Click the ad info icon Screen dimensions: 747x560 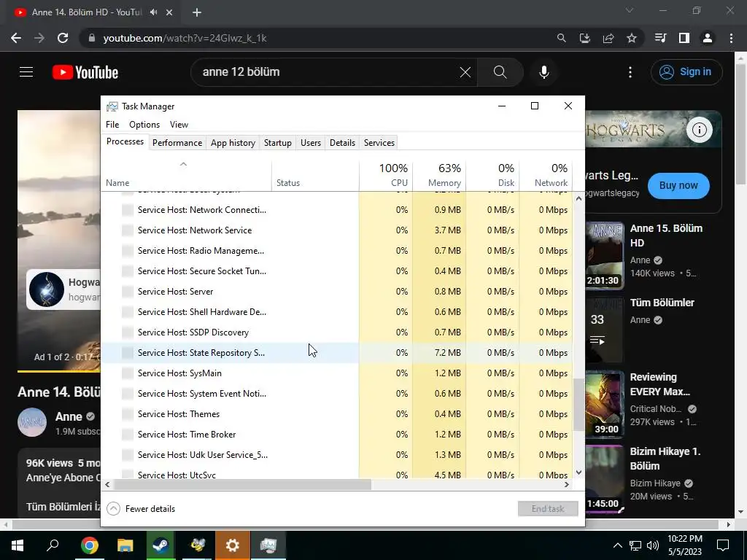tap(700, 130)
